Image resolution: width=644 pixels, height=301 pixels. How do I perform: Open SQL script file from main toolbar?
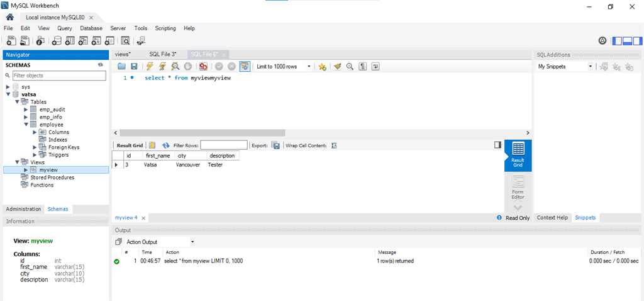click(25, 40)
